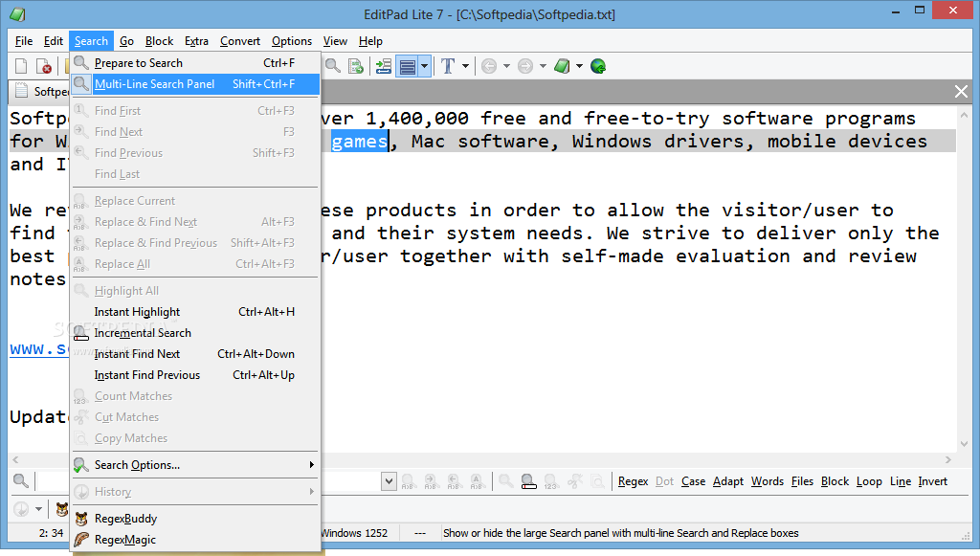
Task: Open the Block menu
Action: tap(160, 41)
